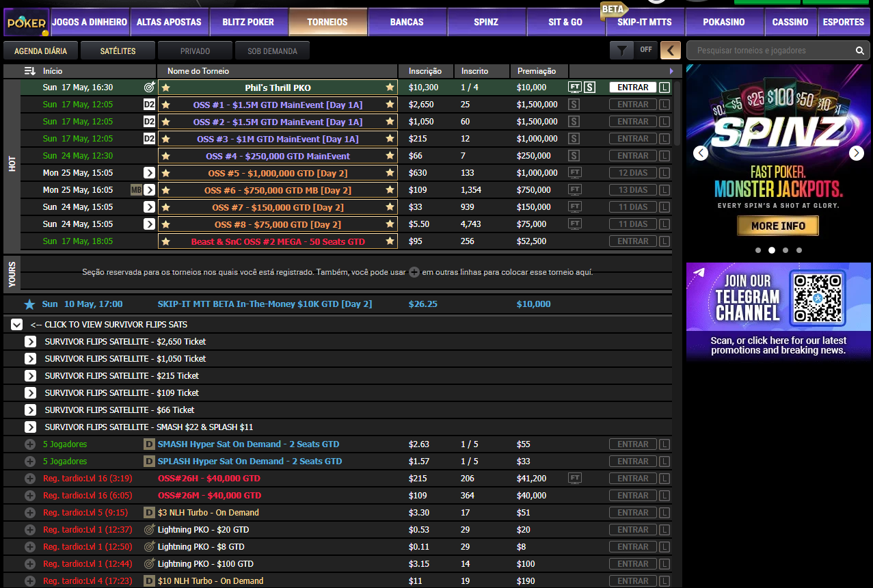The image size is (873, 588).
Task: Click MORE INFO on the Spinz banner
Action: pos(778,226)
